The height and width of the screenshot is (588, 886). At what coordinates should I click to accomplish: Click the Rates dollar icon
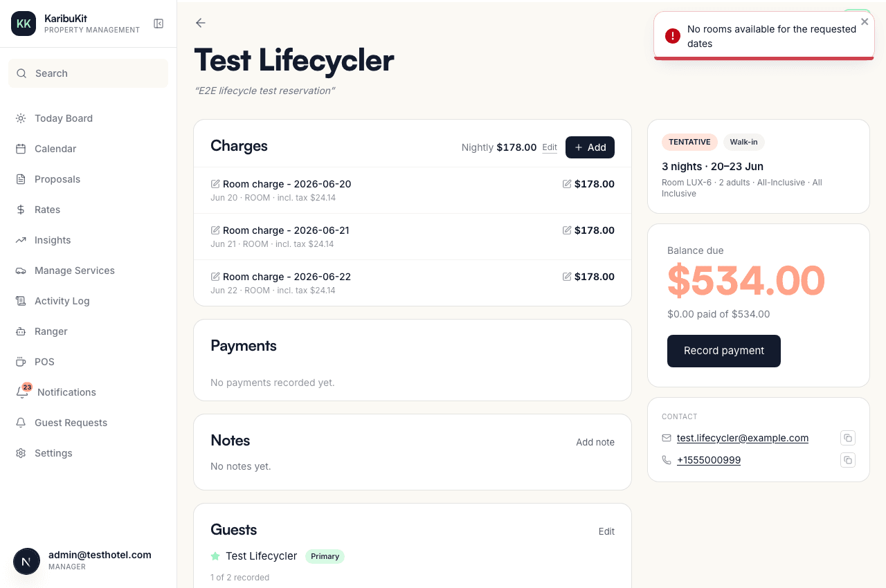[21, 210]
